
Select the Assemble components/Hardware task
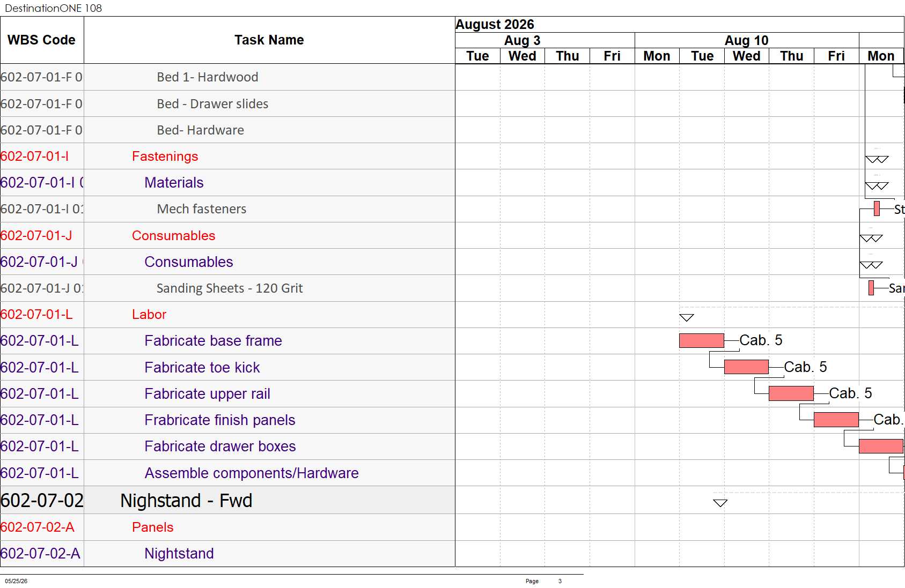[x=252, y=473]
